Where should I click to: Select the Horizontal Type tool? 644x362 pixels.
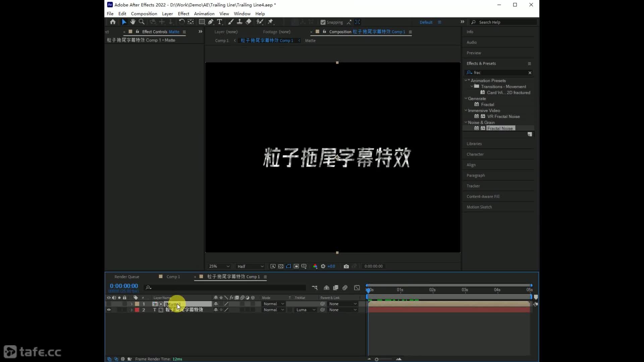coord(220,22)
